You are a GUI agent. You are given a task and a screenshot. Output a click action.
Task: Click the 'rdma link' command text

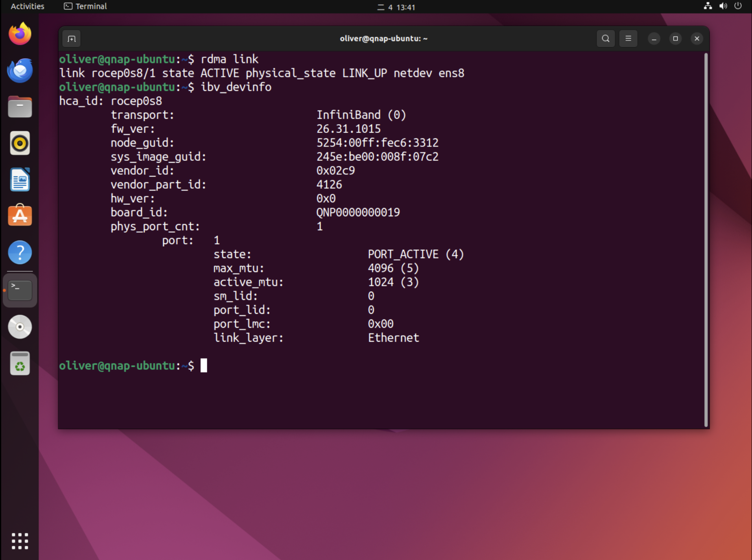point(230,59)
